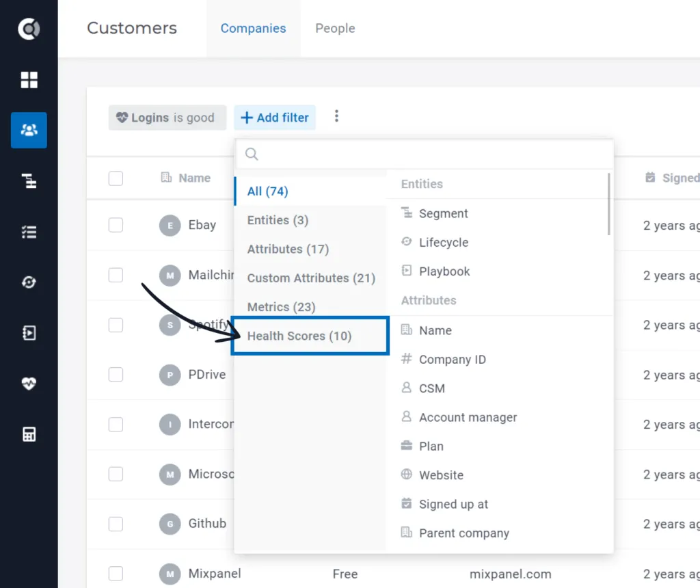Open the Segments hierarchy icon in sidebar
This screenshot has height=588, width=700.
(x=29, y=181)
